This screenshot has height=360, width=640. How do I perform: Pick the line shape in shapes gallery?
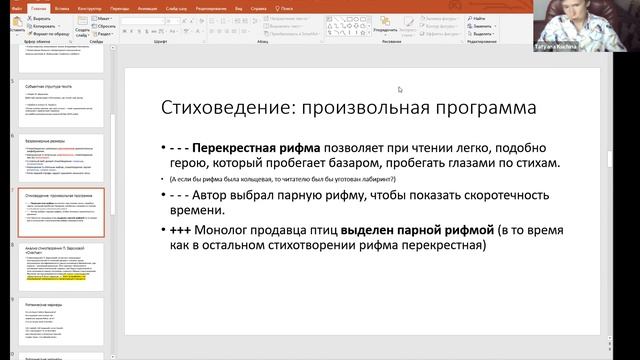click(x=336, y=19)
